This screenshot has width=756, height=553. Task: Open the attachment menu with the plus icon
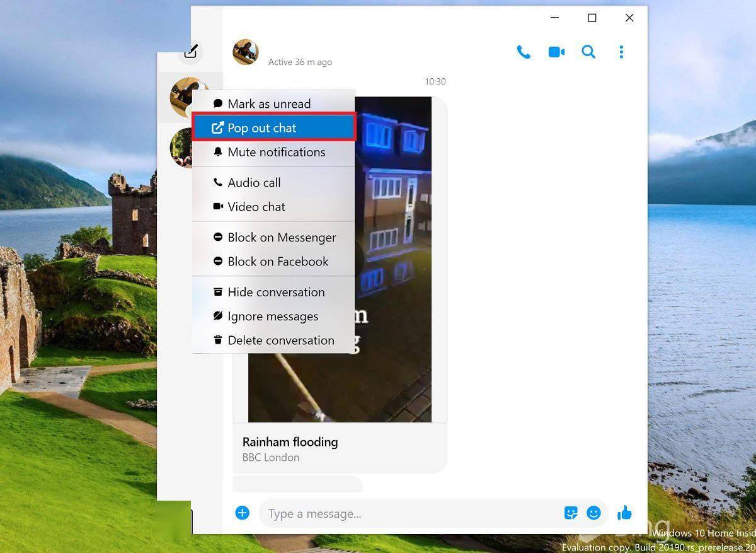(x=242, y=513)
